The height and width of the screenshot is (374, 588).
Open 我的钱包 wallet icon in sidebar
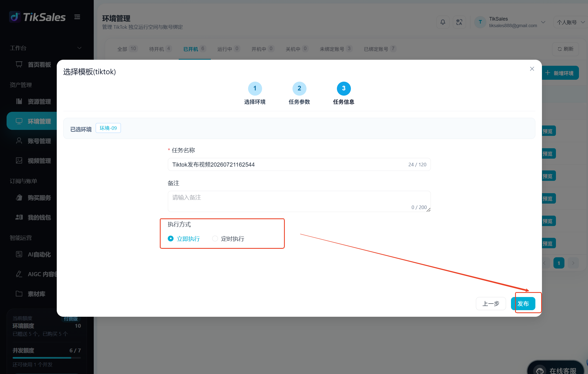(x=19, y=217)
